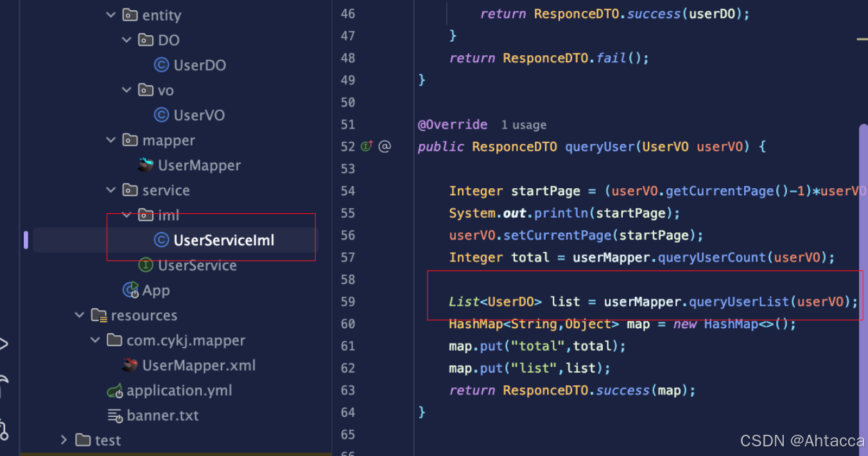Click the @Override annotation on line 51

point(453,125)
